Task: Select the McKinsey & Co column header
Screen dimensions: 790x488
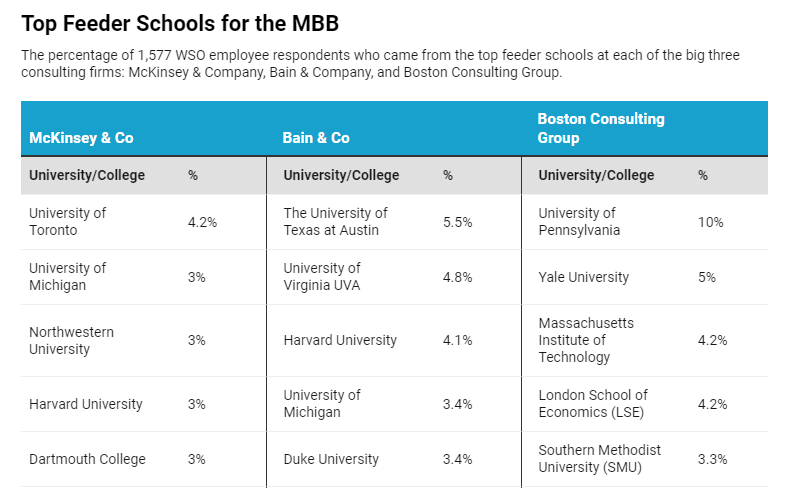Action: pyautogui.click(x=81, y=138)
